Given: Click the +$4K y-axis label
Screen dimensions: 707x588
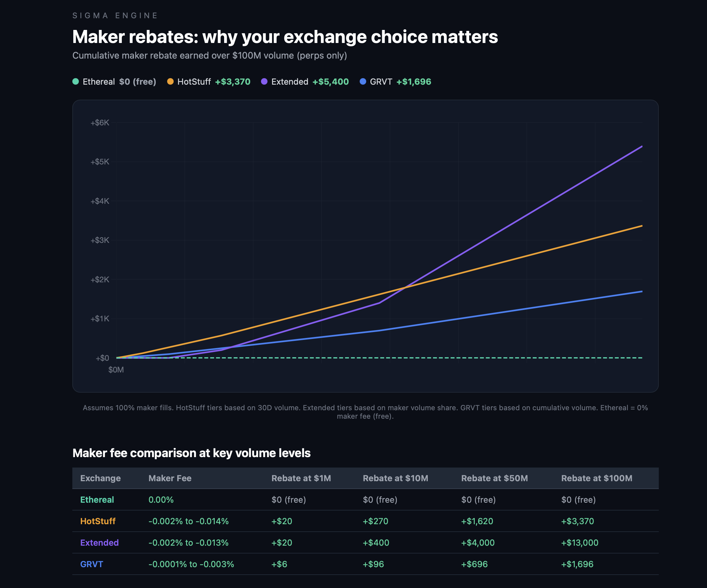Looking at the screenshot, I should [100, 201].
